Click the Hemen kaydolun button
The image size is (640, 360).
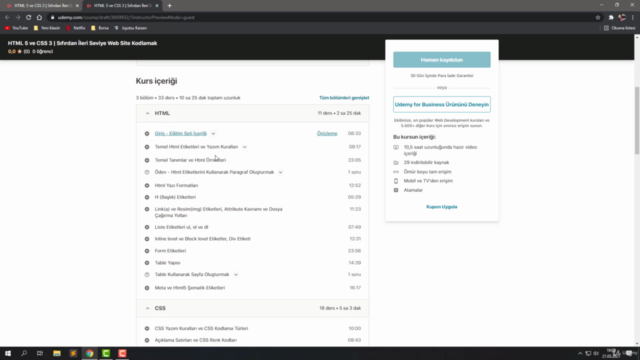442,60
